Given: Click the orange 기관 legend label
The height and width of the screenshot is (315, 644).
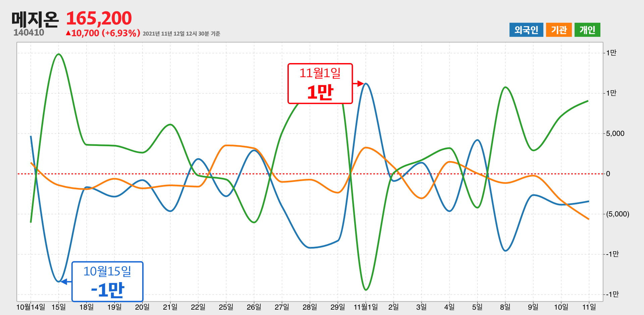Looking at the screenshot, I should (x=559, y=30).
